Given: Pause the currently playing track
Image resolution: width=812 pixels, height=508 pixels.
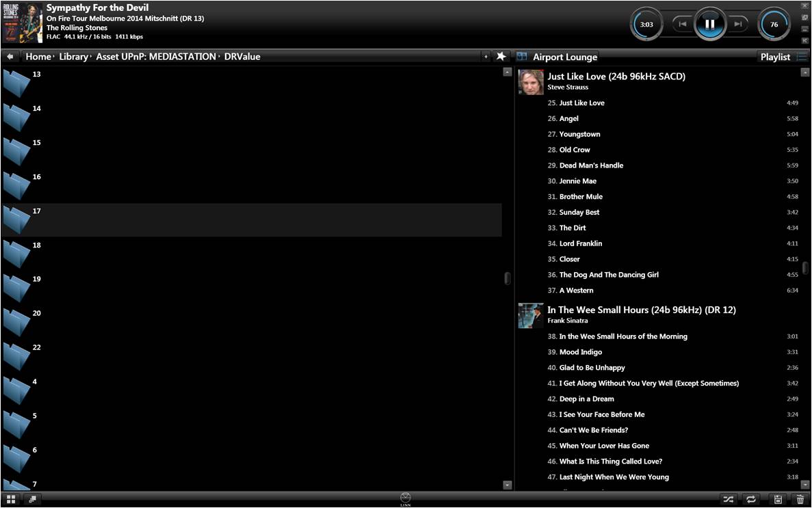Looking at the screenshot, I should [x=709, y=25].
